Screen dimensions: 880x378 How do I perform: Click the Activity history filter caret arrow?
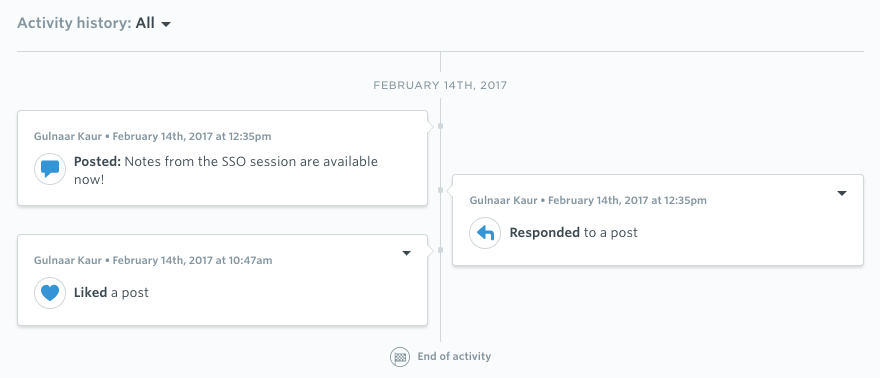click(x=165, y=24)
